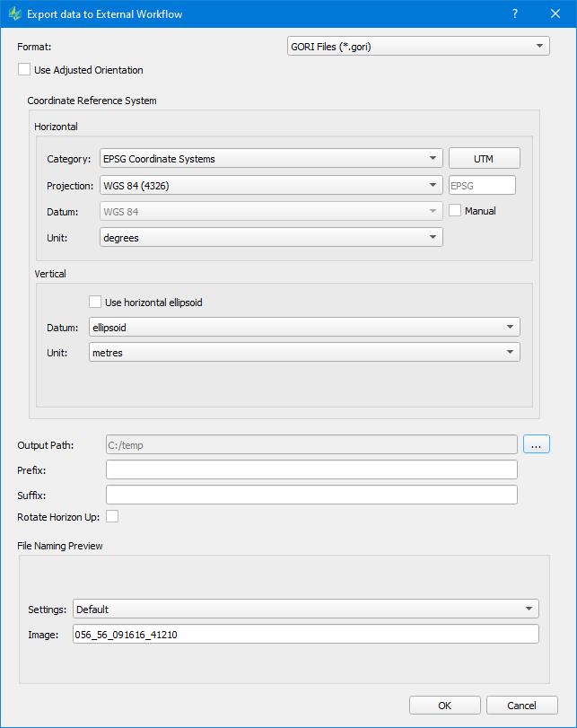The height and width of the screenshot is (728, 577).
Task: Focus the EPSG code input field
Action: click(x=481, y=186)
